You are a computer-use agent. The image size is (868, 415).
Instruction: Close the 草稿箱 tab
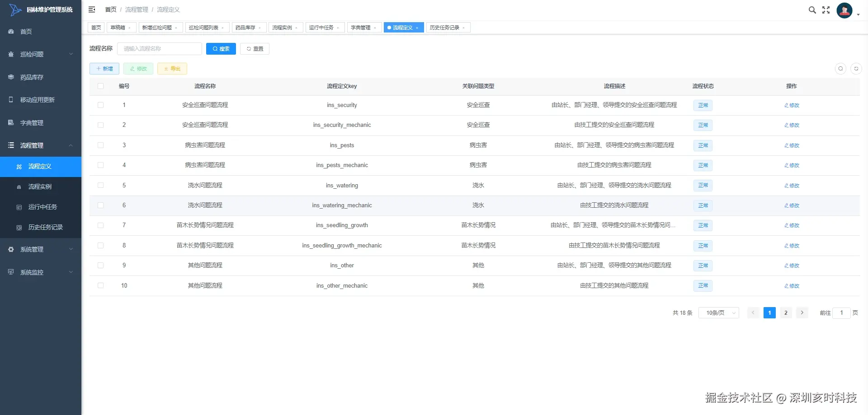coord(129,28)
